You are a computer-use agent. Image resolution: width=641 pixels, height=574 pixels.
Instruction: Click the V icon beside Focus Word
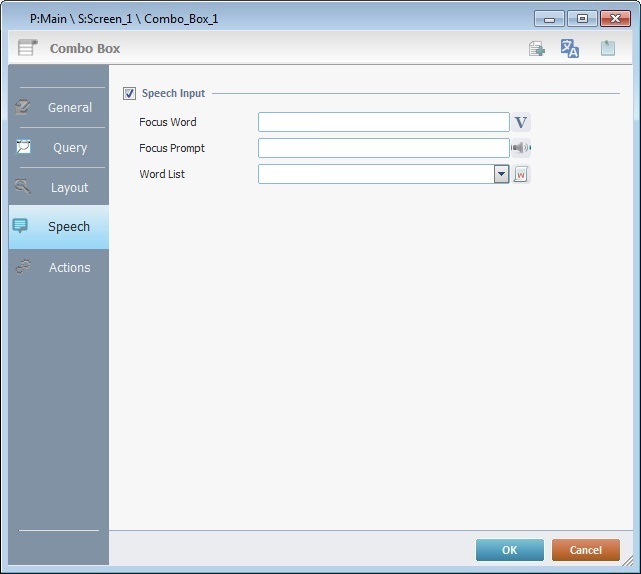click(x=521, y=123)
